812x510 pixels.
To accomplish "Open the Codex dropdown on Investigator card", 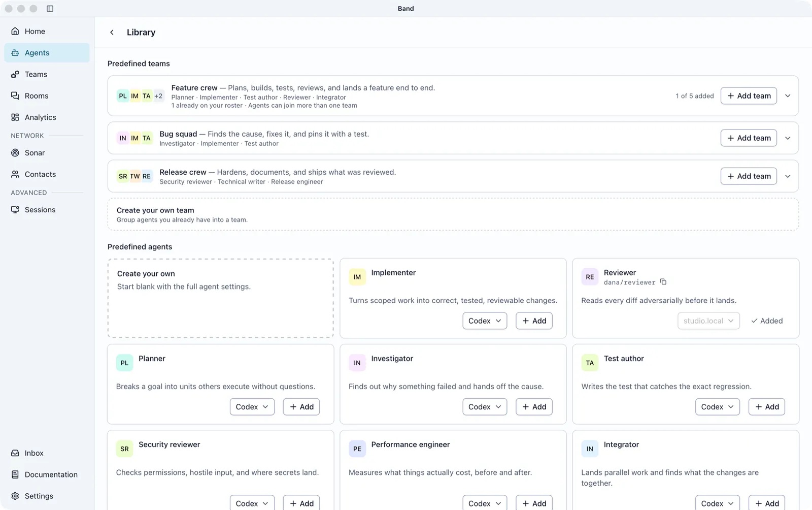I will pos(485,407).
